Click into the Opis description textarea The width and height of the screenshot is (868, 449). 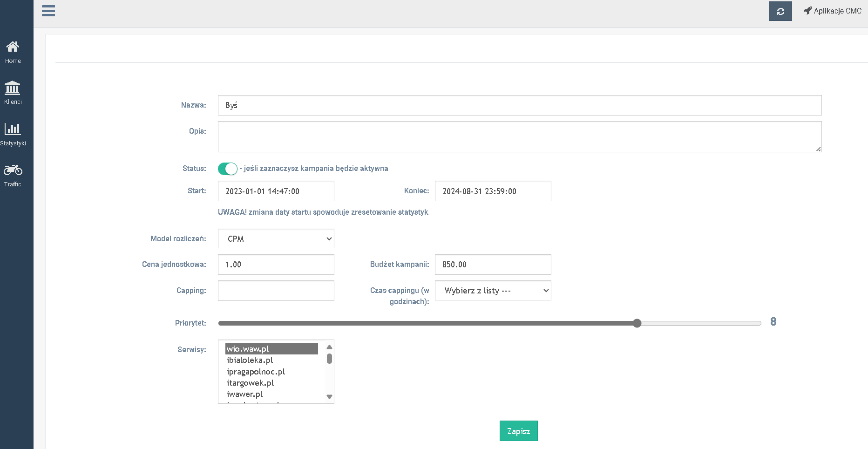pos(519,136)
